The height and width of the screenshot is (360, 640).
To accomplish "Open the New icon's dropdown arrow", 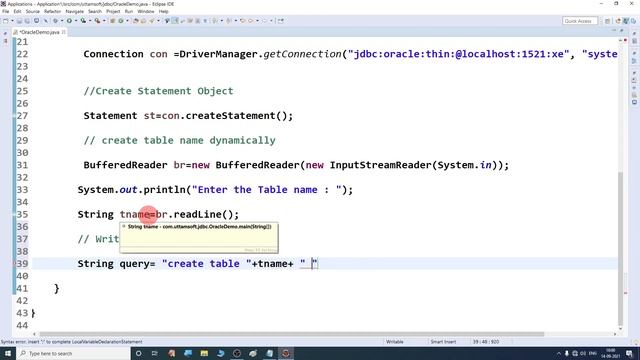I will (x=12, y=21).
